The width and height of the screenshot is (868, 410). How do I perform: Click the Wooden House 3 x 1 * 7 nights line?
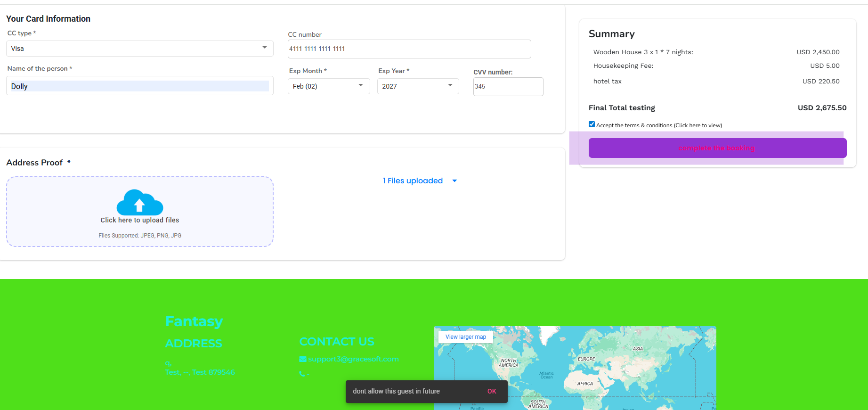(x=643, y=52)
